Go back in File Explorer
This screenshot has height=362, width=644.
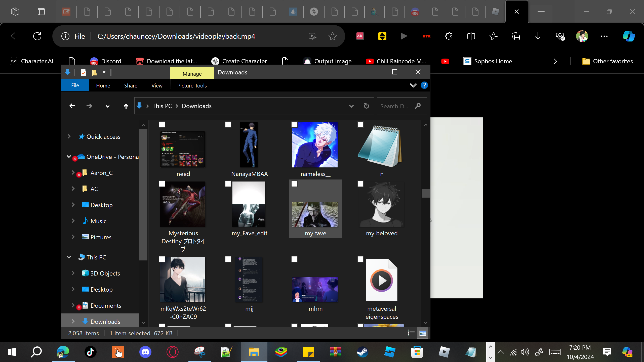coord(72,106)
